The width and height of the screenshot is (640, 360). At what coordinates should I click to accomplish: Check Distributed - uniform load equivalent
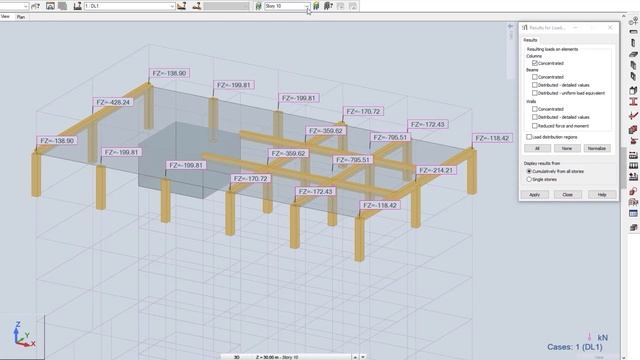tap(535, 93)
